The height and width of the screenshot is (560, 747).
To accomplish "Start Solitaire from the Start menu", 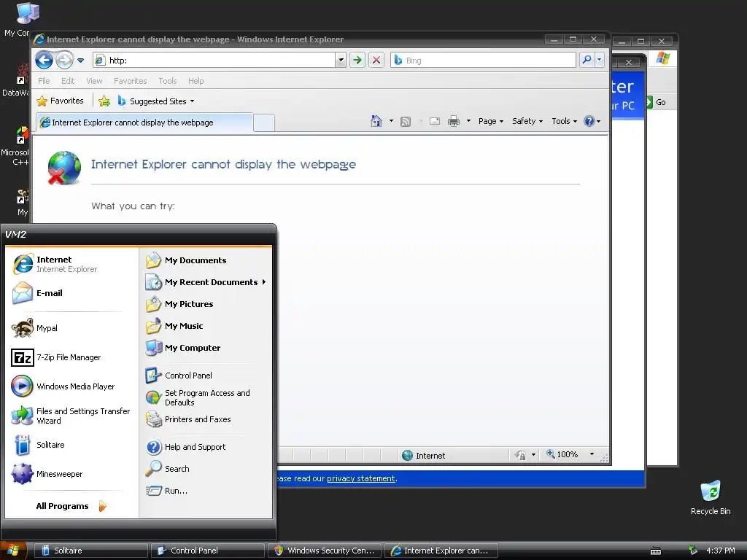I will pos(71,445).
